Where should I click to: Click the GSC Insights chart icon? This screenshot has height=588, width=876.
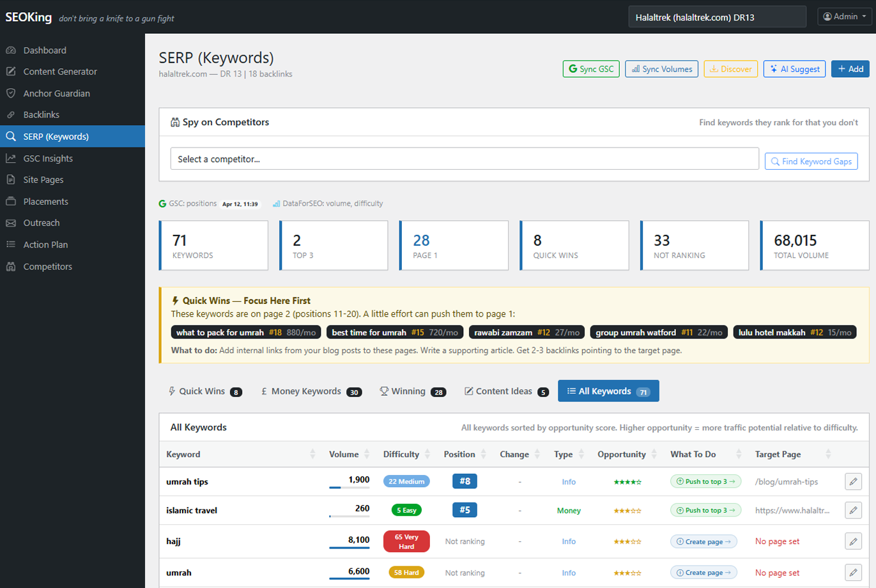(x=11, y=158)
